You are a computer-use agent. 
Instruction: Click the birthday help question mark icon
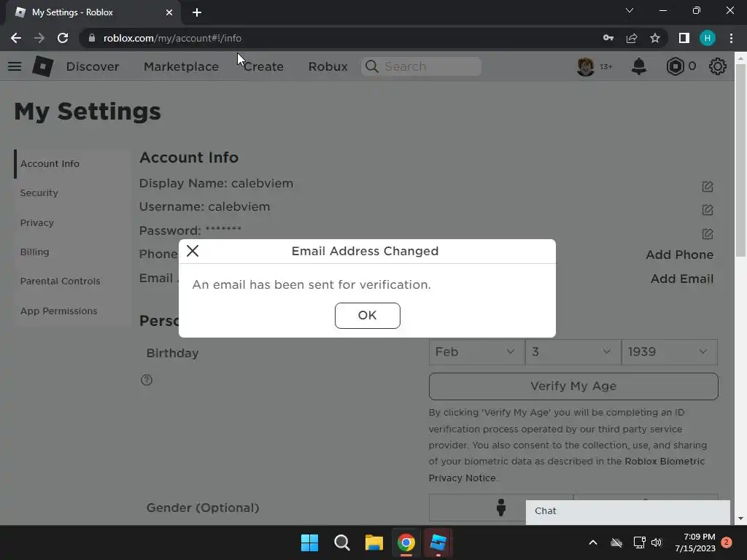[147, 380]
